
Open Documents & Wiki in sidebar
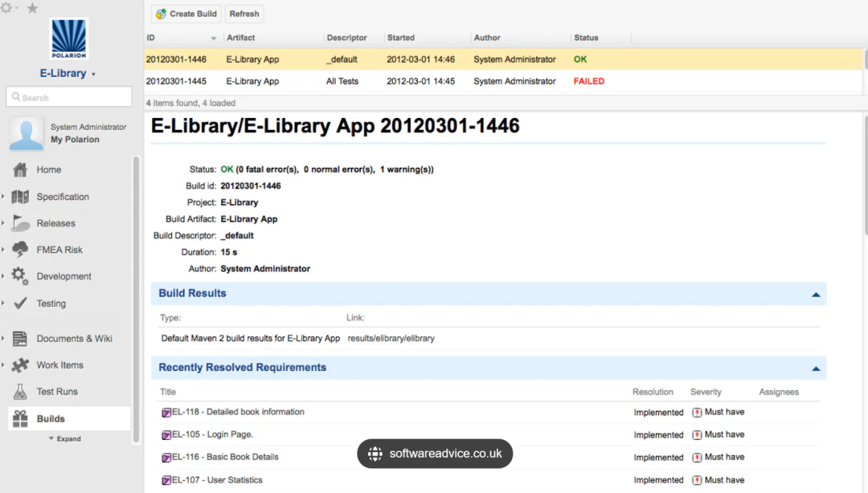pos(74,339)
